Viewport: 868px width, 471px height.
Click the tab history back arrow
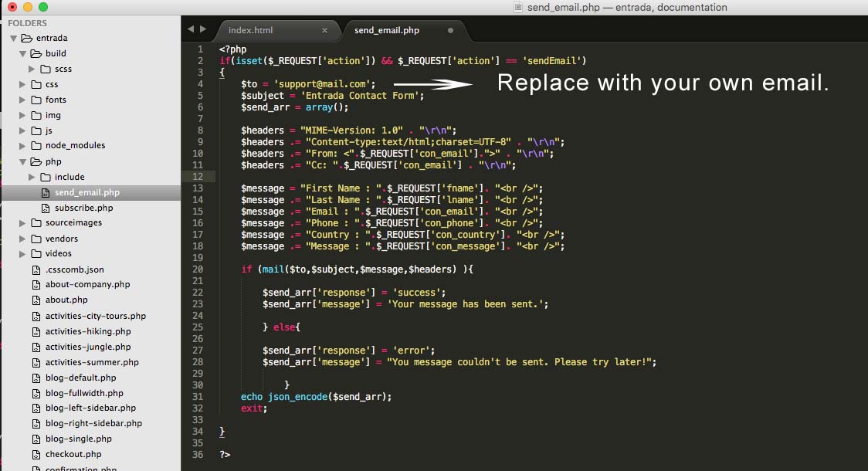pyautogui.click(x=191, y=29)
